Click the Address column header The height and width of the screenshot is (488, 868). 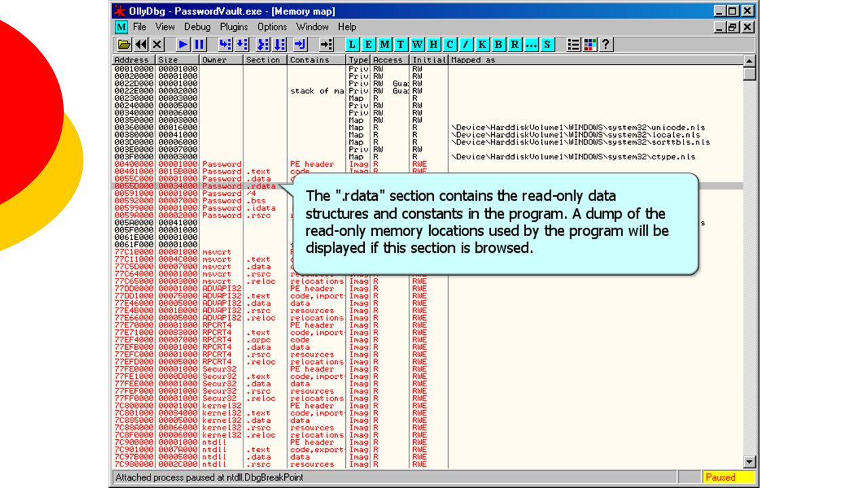134,60
